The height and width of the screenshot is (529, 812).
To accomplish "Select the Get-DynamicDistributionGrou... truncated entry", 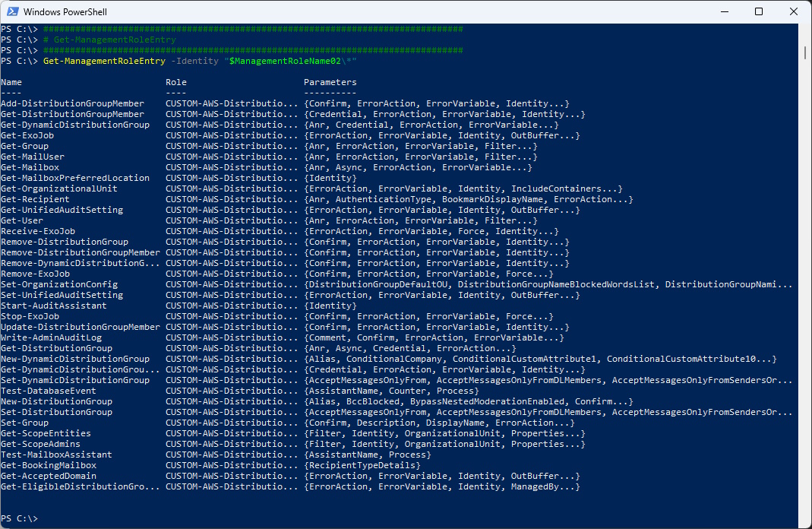I will pos(81,369).
